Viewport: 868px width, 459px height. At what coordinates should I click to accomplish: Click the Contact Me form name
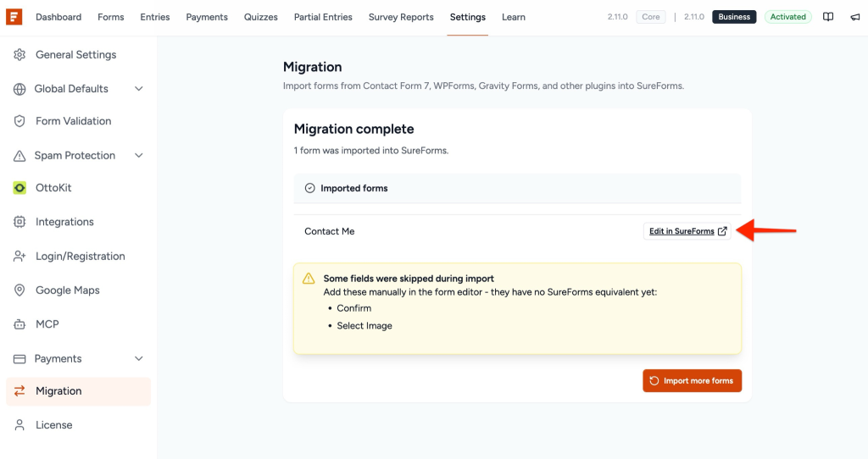point(330,231)
